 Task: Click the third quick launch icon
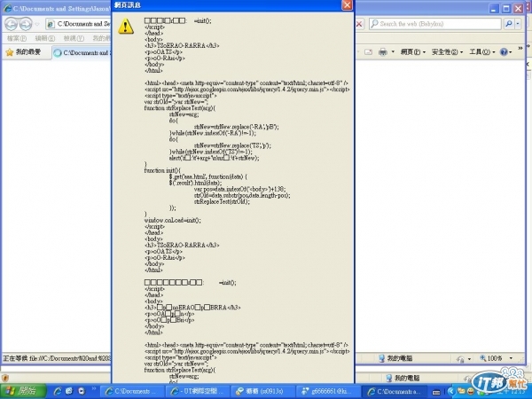(82, 391)
